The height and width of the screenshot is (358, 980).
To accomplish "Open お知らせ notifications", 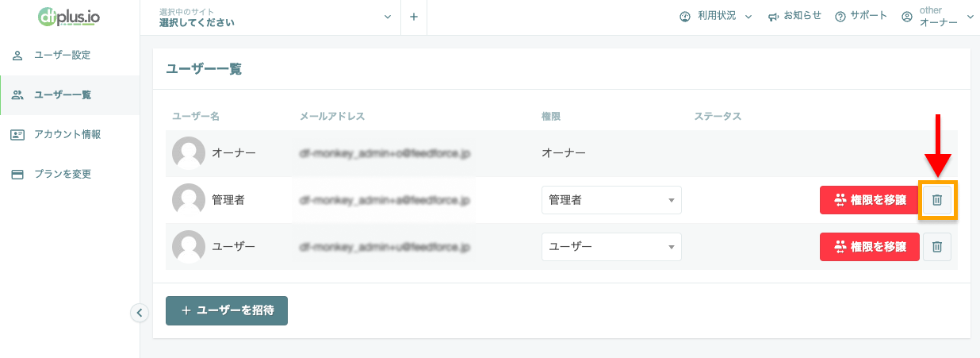I will [794, 17].
